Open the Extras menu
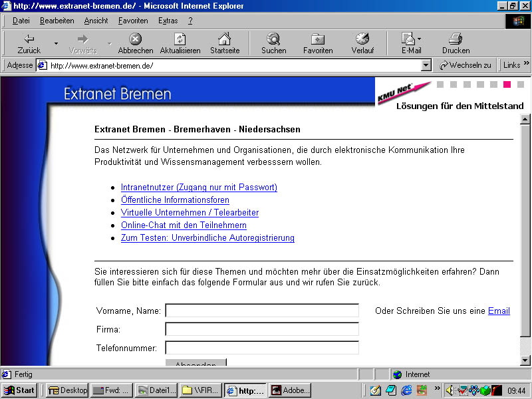532x399 pixels. coord(168,21)
